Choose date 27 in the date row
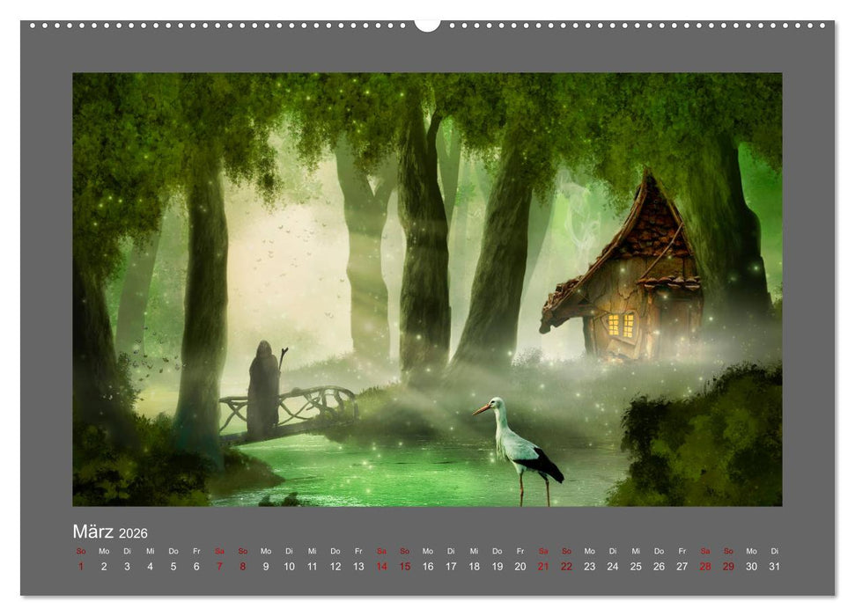Screen dimensions: 855x616 point(682,567)
